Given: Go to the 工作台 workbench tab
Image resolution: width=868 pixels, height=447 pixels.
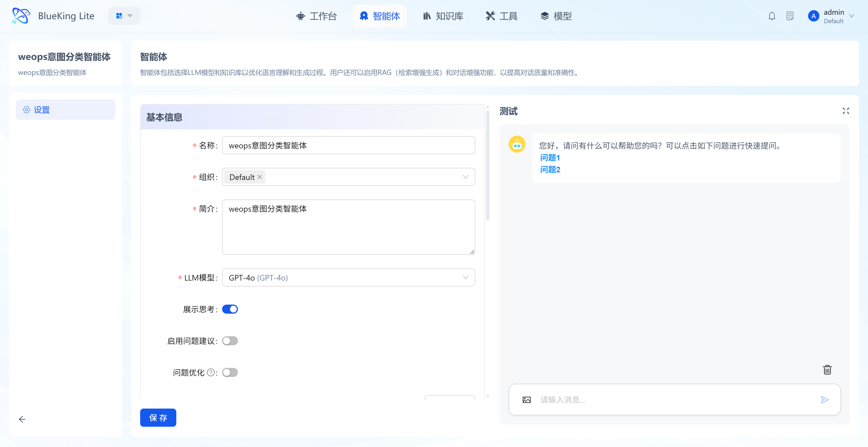Looking at the screenshot, I should pos(316,16).
